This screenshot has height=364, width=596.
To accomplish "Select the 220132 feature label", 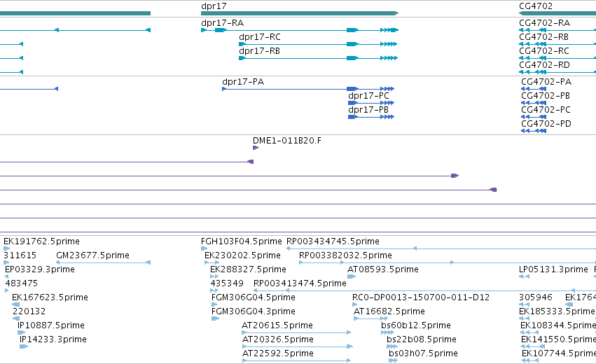I will click(29, 311).
